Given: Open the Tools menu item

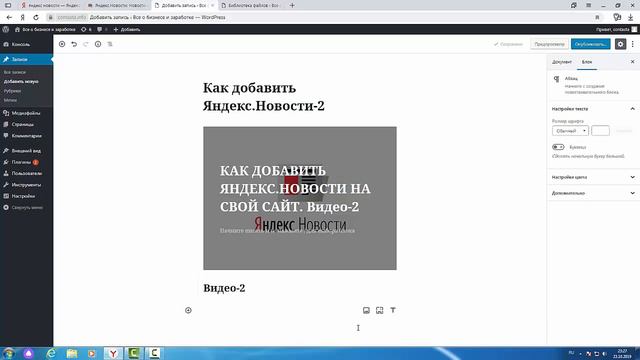Looking at the screenshot, I should (x=27, y=185).
